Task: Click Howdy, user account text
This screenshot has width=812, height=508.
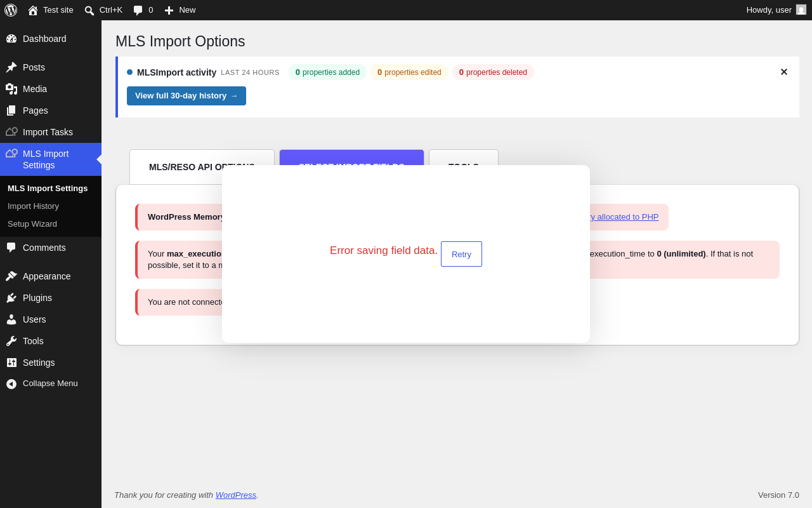Action: [769, 10]
